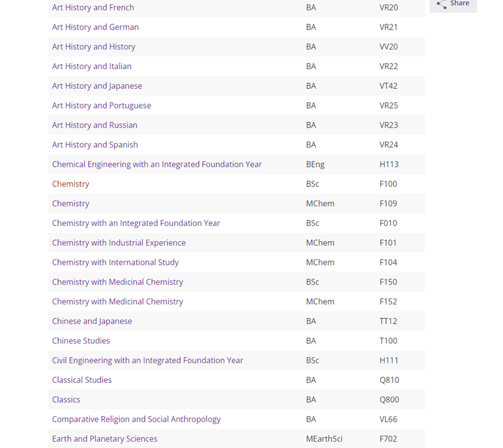
Task: Go to Chinese and Japanese course
Action: coord(92,321)
